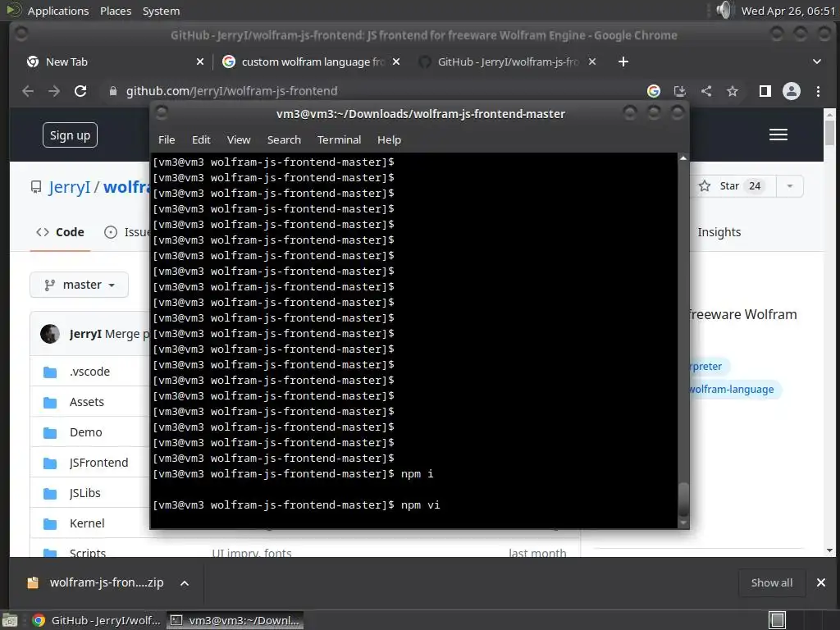Click the Sign up button on GitHub

[71, 135]
